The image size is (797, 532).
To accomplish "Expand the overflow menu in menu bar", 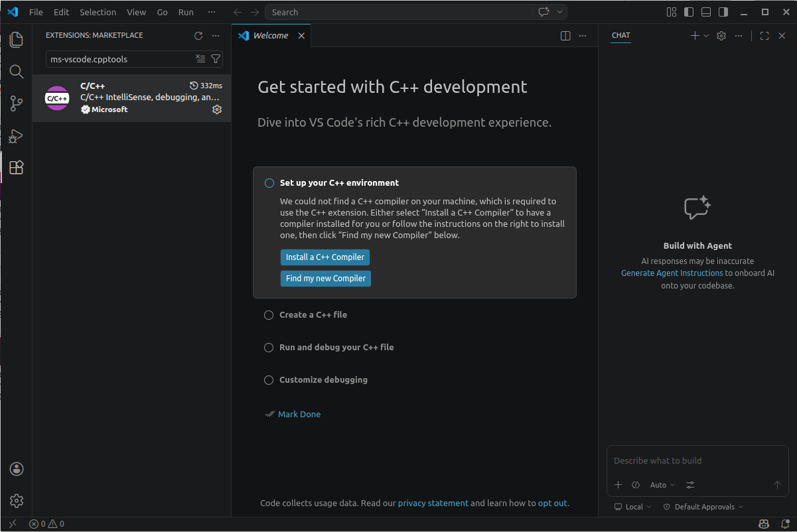I will pyautogui.click(x=212, y=12).
